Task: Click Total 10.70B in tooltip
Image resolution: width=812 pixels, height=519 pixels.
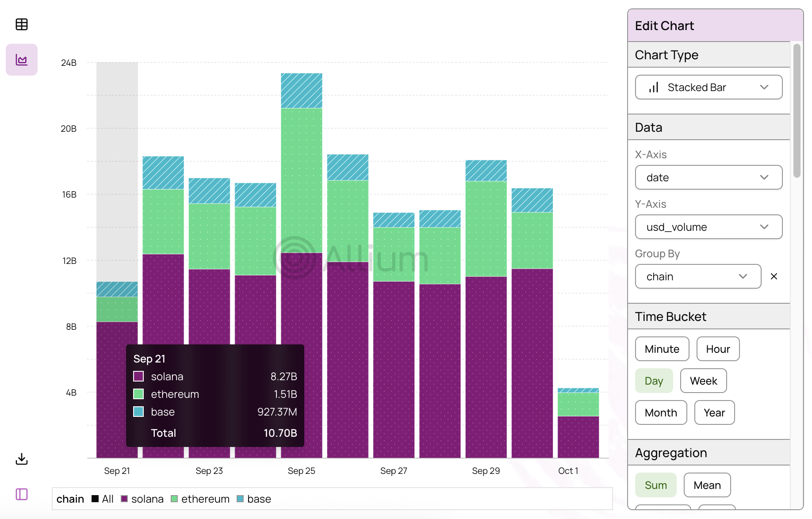Action: point(280,433)
